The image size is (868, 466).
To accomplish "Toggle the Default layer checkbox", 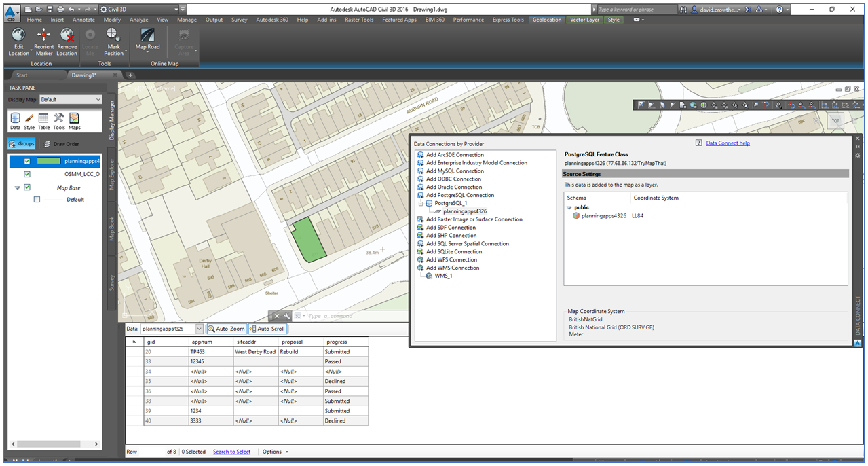I will 37,200.
